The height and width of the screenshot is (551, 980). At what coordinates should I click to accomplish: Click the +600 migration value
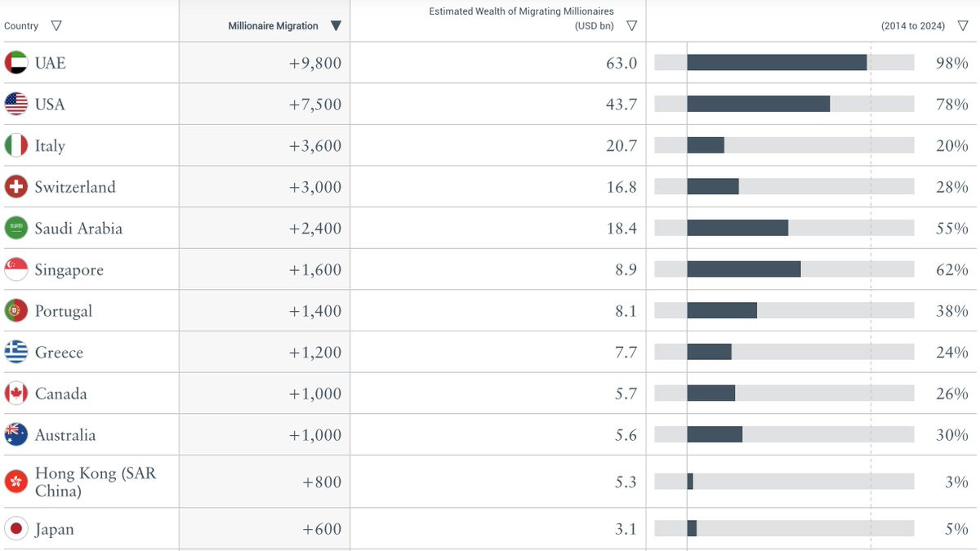point(322,529)
